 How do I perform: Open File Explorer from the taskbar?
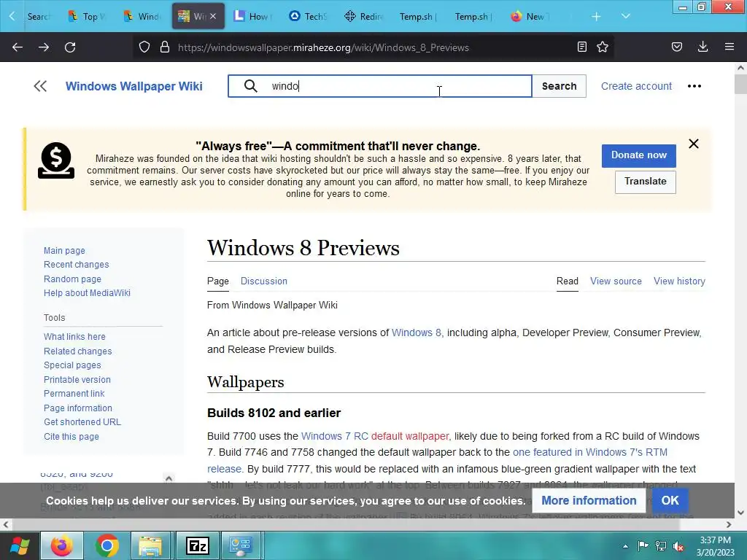point(150,545)
